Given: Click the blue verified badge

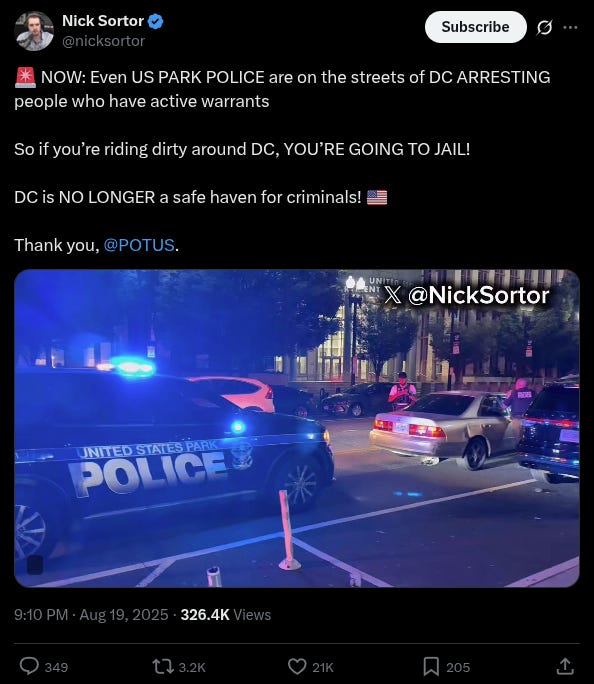Looking at the screenshot, I should click(156, 21).
